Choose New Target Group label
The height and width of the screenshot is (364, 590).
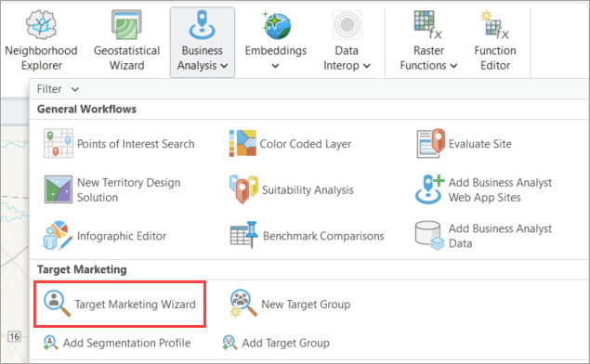(x=306, y=304)
